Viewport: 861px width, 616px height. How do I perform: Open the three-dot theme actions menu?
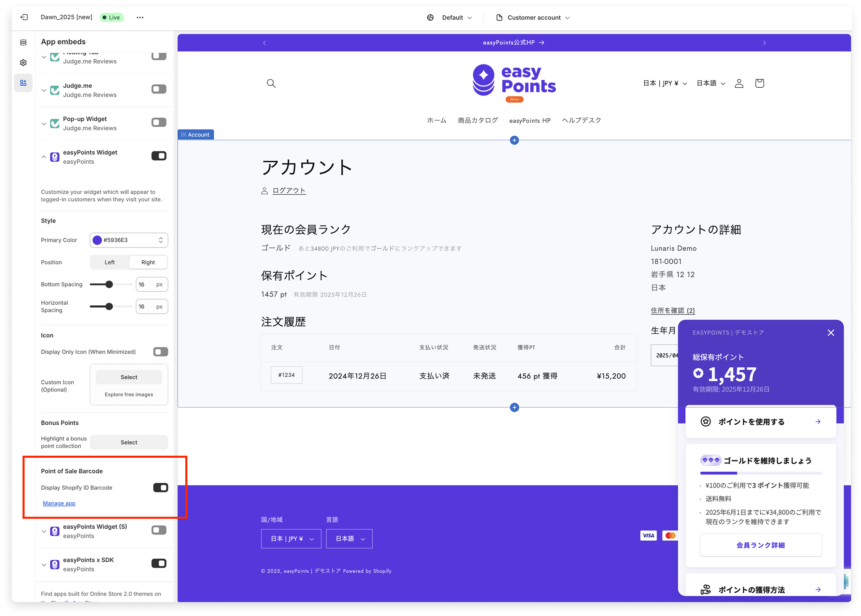[x=140, y=17]
